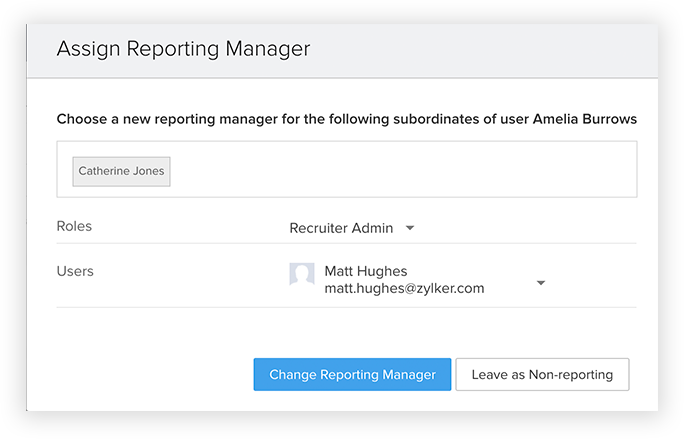Select the Catherine Jones subordinate chip
Image resolution: width=684 pixels, height=439 pixels.
(x=121, y=171)
